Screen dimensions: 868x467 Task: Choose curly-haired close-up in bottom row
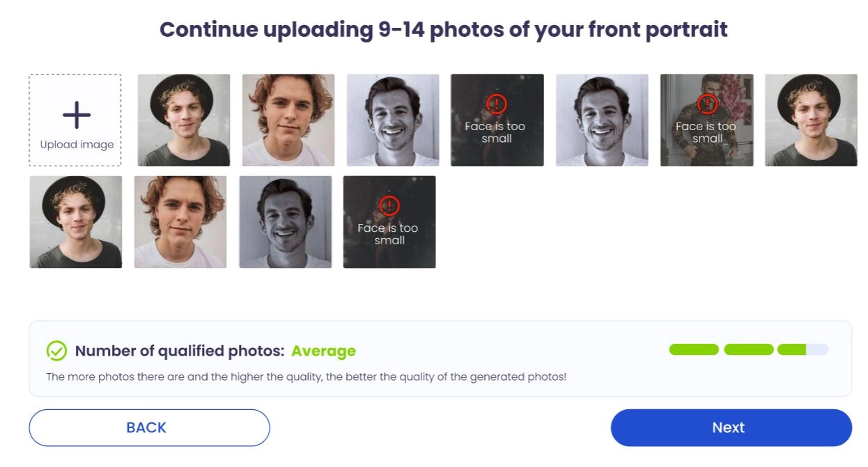[180, 222]
